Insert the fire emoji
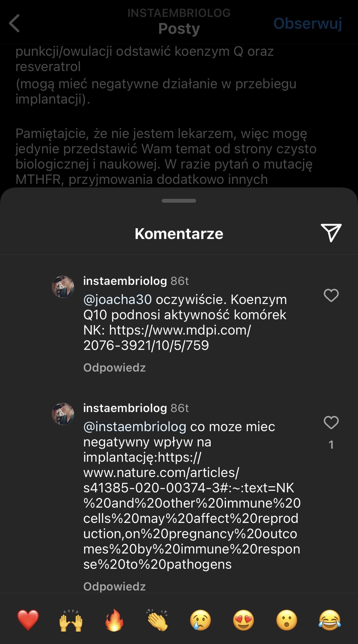358x644 pixels. pyautogui.click(x=114, y=620)
